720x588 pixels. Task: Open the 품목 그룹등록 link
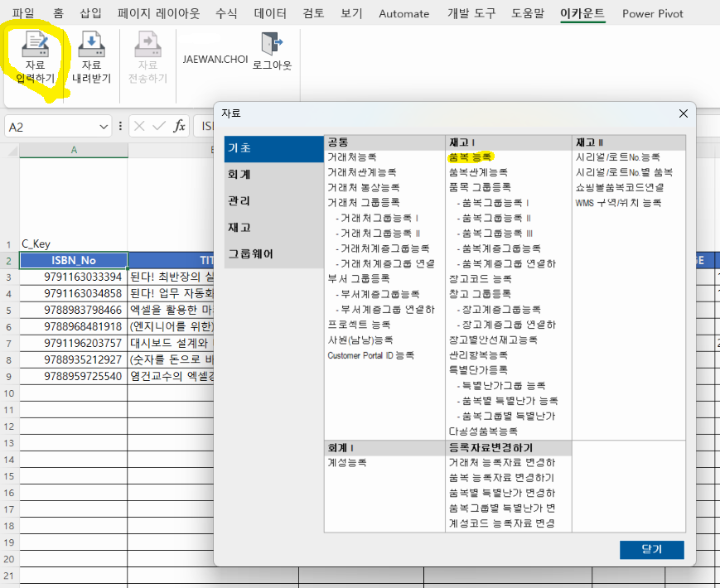480,187
